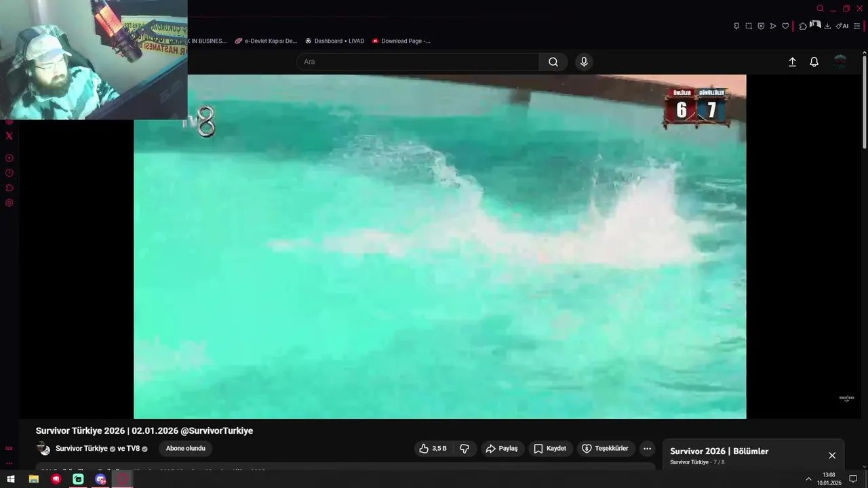Open YouTube account avatar menu
The width and height of the screenshot is (868, 488).
click(840, 62)
